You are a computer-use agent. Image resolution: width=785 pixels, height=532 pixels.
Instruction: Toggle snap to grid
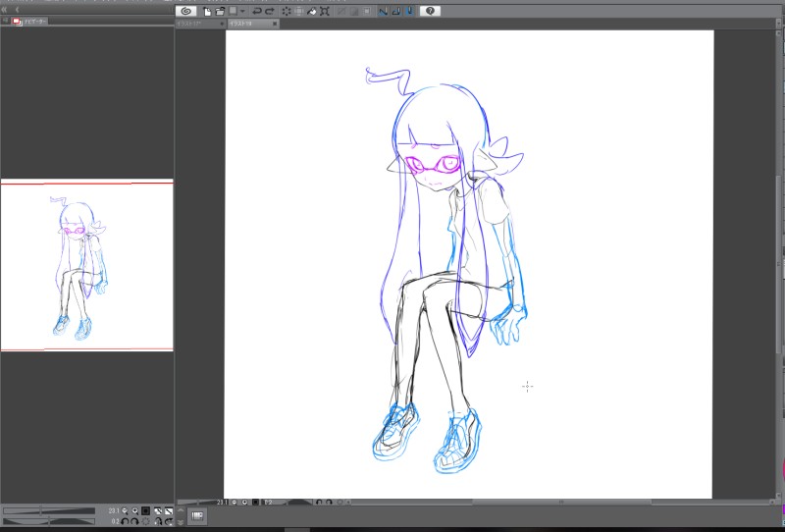(x=408, y=11)
